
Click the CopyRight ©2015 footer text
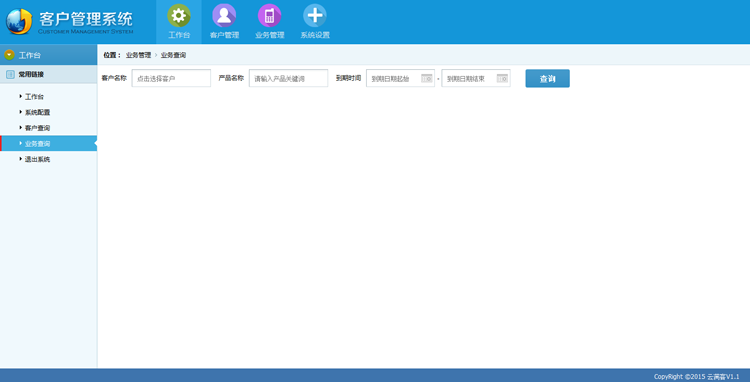click(696, 377)
